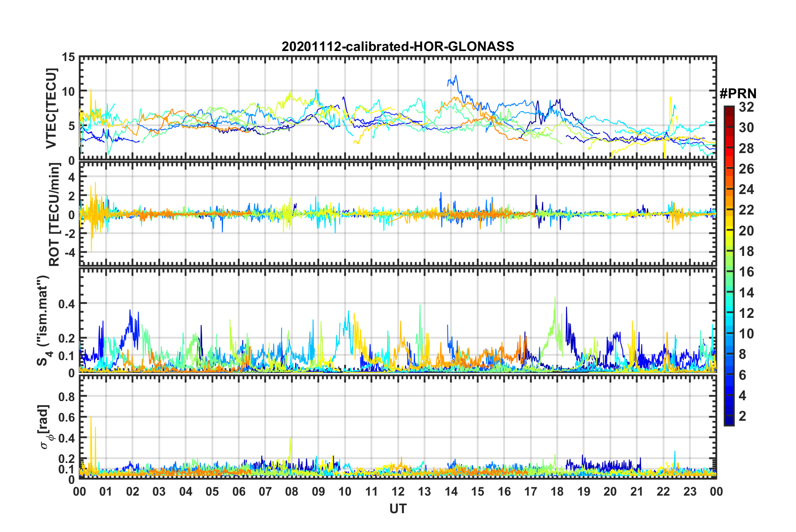Click x-axis tick label 23
The width and height of the screenshot is (796, 532).
click(x=690, y=491)
